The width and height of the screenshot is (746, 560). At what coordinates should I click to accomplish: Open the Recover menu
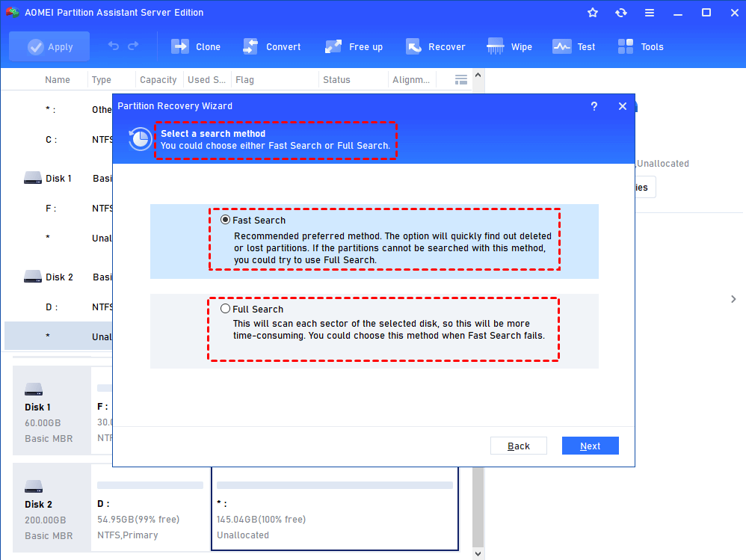435,46
